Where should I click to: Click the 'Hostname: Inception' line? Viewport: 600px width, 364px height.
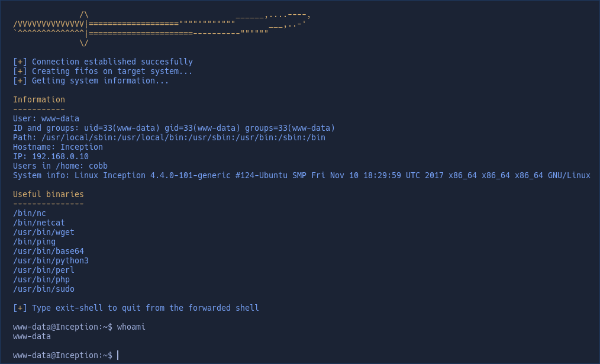[x=58, y=147]
